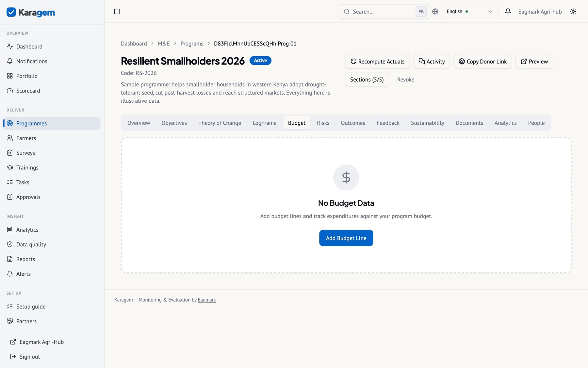Click the Portfolio grid icon

[x=10, y=76]
